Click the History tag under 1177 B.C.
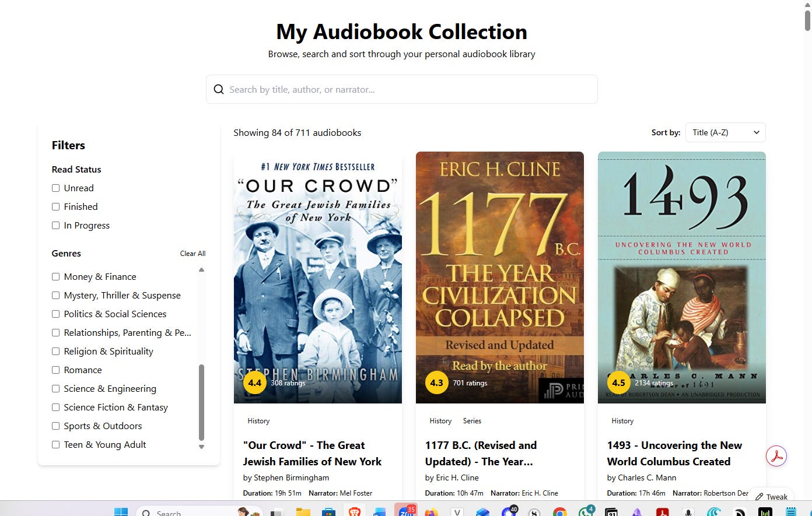The image size is (812, 516). (x=440, y=421)
